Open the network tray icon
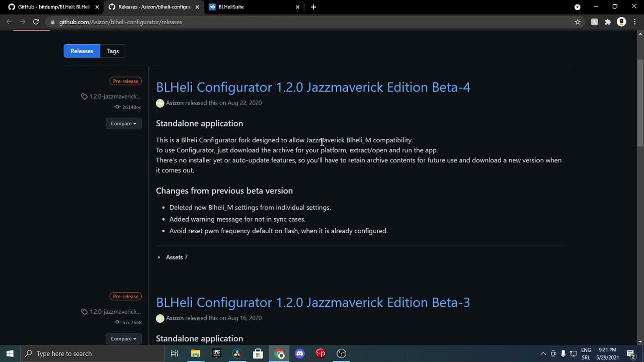Image resolution: width=644 pixels, height=362 pixels. (573, 353)
